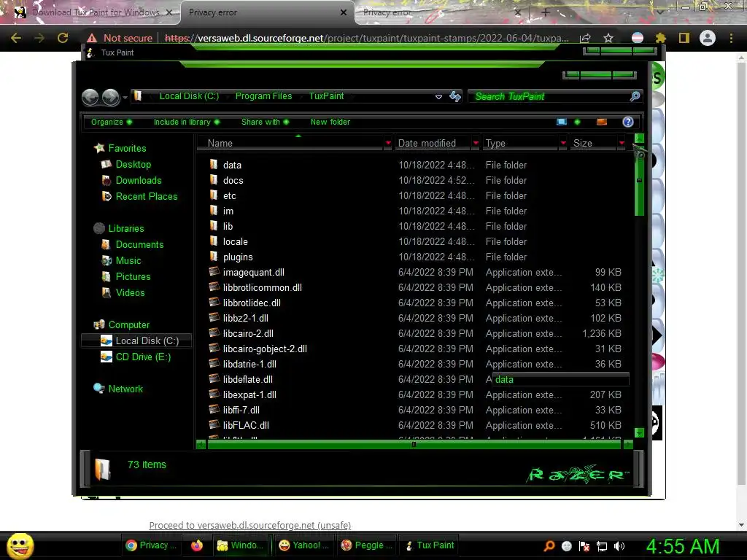Open Chrome three-dot menu
747x560 pixels.
[x=731, y=38]
